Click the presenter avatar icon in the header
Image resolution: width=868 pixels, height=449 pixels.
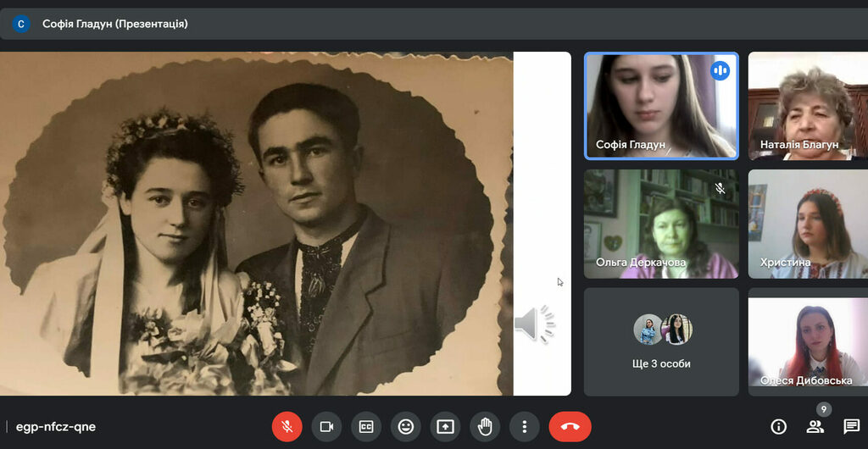(21, 24)
